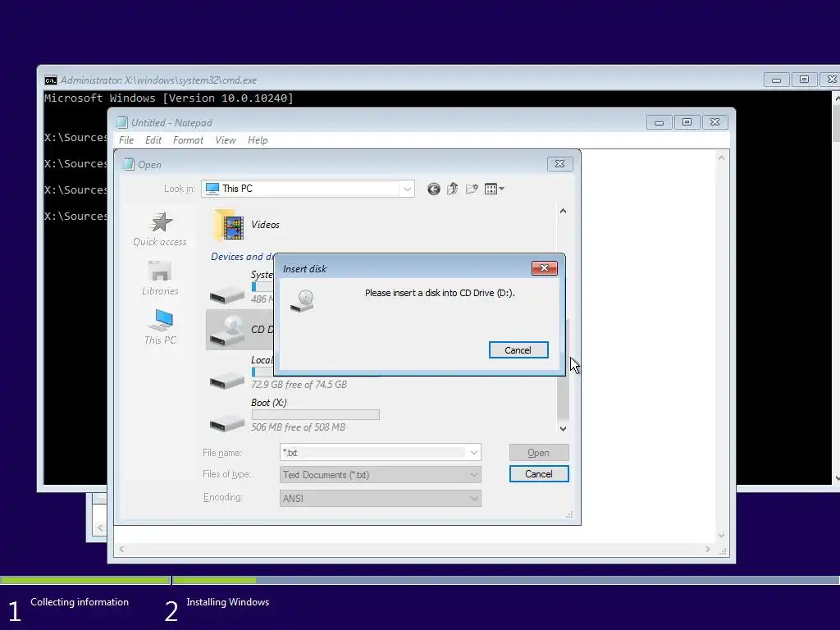Screen dimensions: 840x630
Task: Go up one level in the Open dialog
Action: [x=453, y=189]
